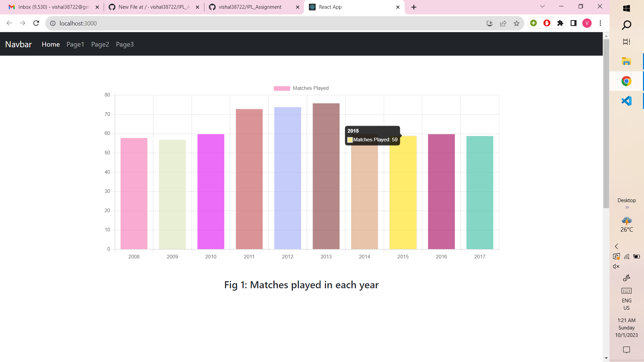Open a new browser tab

[x=414, y=7]
